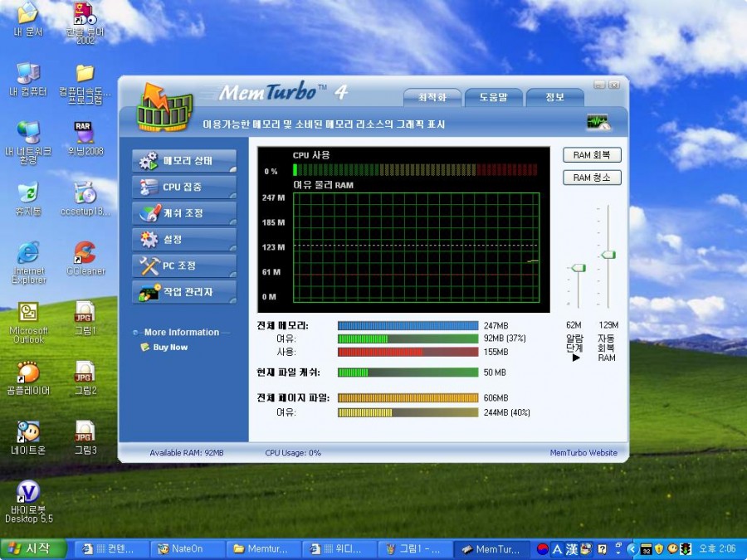Click the green waveform monitor icon in MemTurbo

[x=598, y=122]
